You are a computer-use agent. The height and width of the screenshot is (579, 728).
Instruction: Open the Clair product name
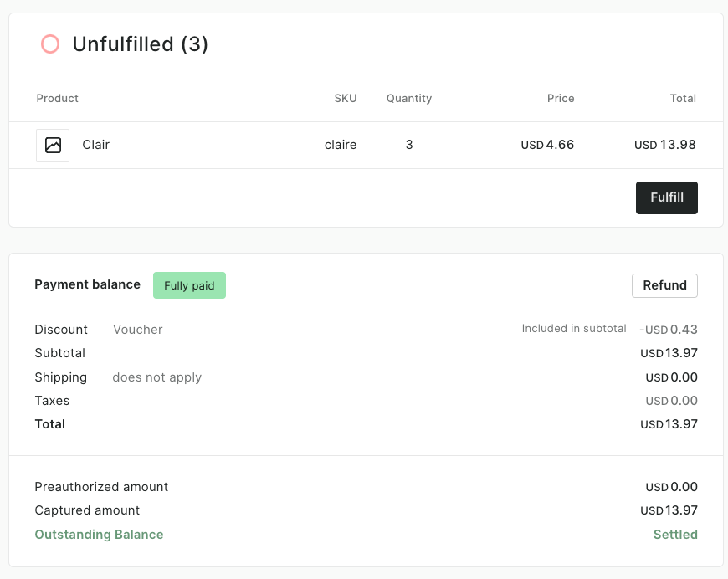coord(95,145)
